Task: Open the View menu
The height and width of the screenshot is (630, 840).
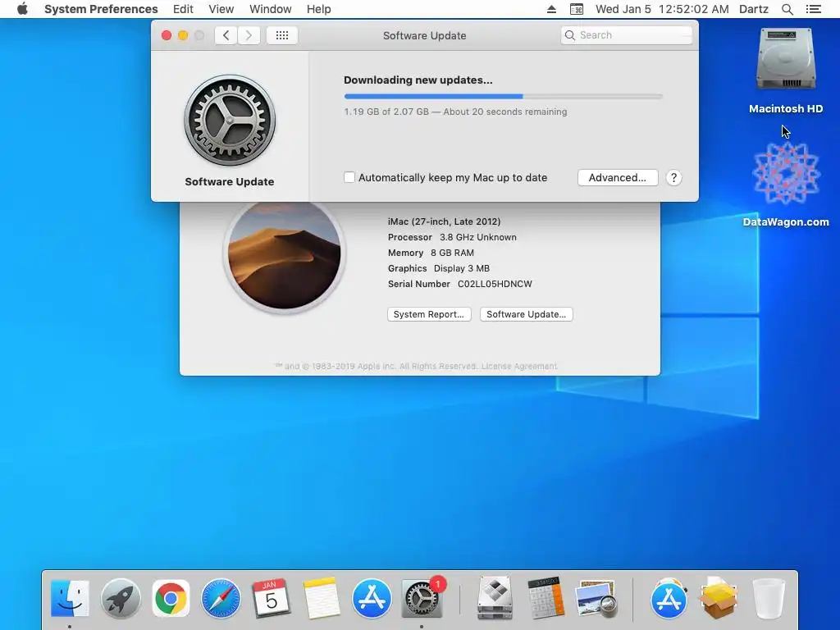Action: pyautogui.click(x=221, y=9)
